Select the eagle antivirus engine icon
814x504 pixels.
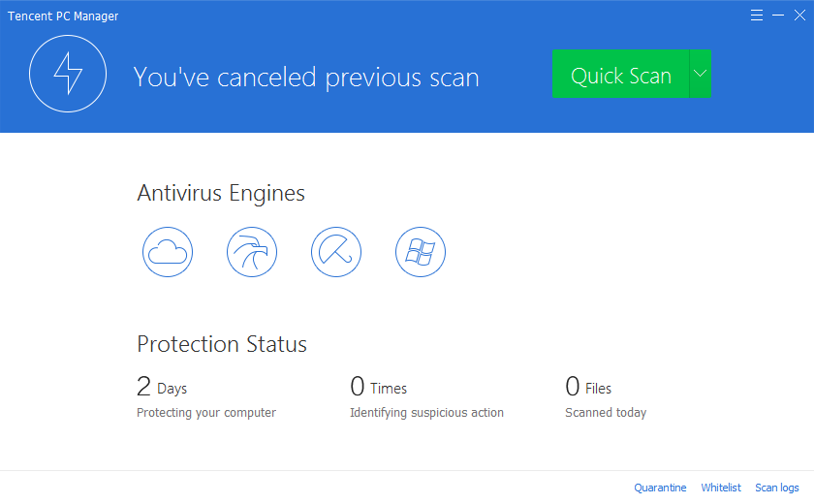252,253
